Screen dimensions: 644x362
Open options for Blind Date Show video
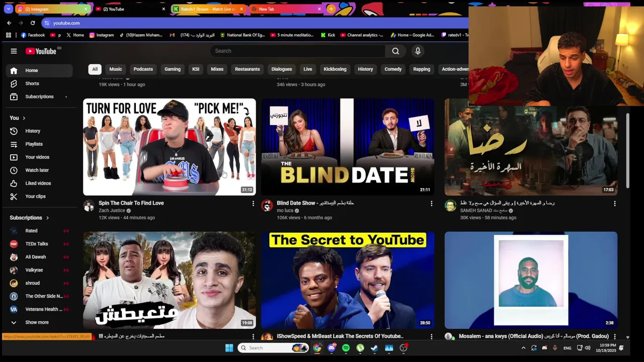431,204
